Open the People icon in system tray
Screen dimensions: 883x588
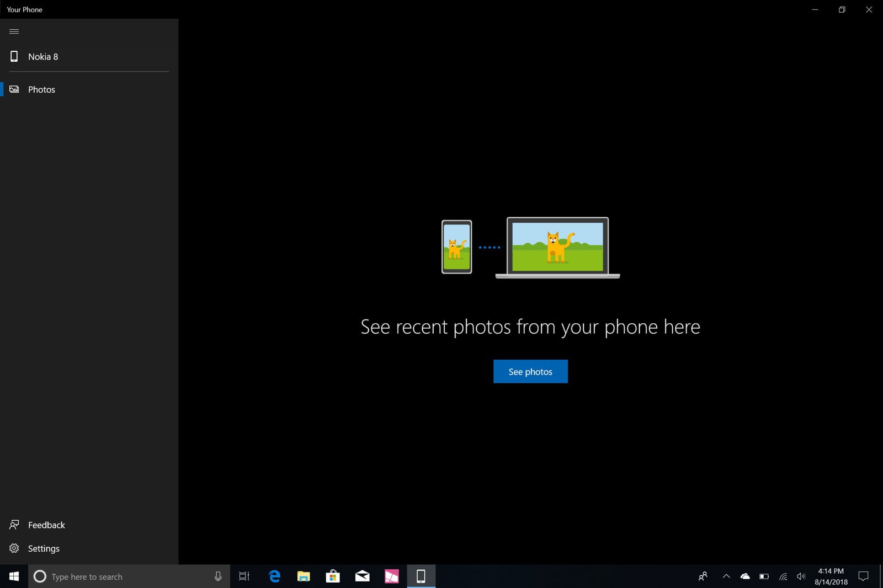(703, 576)
